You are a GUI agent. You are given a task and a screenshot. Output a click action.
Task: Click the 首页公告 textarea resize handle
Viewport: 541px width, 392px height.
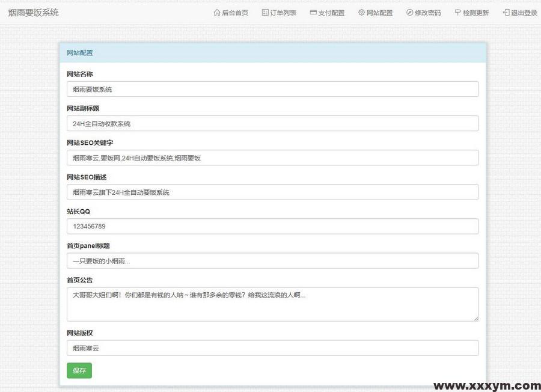coord(476,318)
